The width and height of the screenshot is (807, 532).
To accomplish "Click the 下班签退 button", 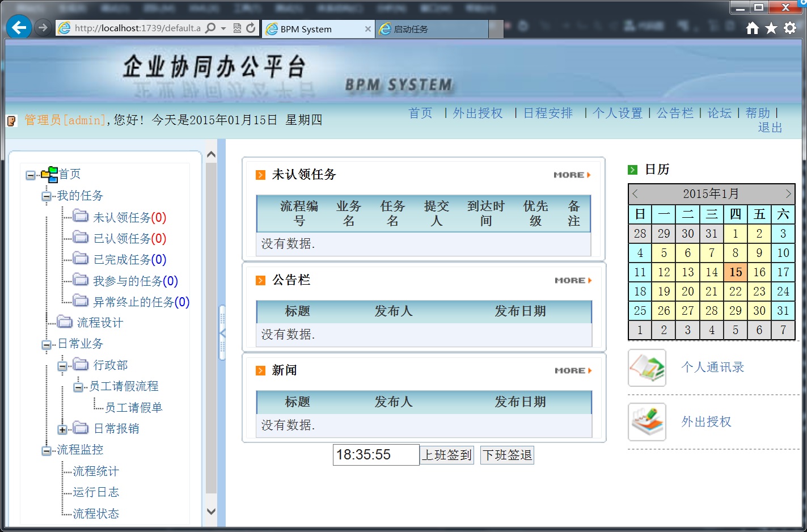I will (x=507, y=455).
